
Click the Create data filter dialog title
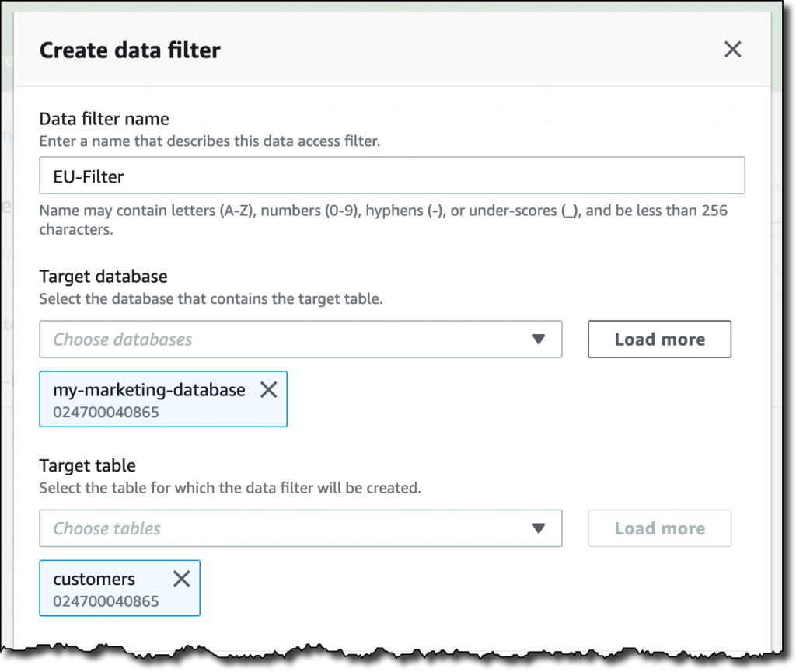130,50
